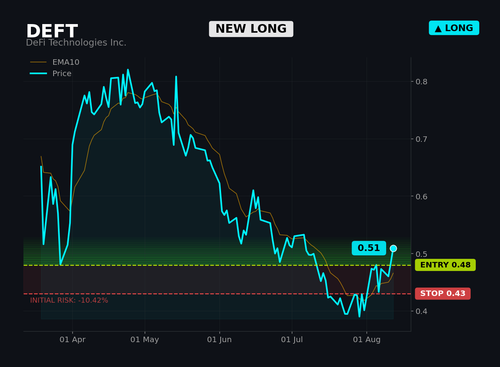This screenshot has width=500, height=367.
Task: Select the DeFi Technologies Inc. subtitle
Action: (x=76, y=43)
